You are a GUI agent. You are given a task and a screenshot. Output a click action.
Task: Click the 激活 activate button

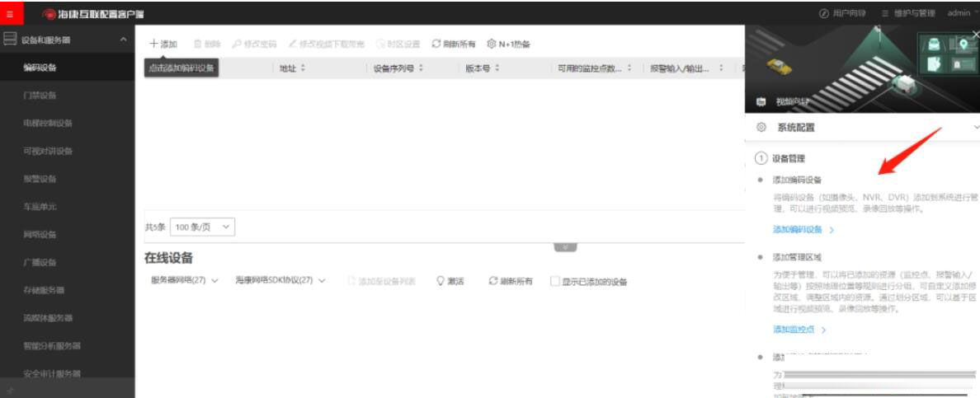click(x=450, y=281)
